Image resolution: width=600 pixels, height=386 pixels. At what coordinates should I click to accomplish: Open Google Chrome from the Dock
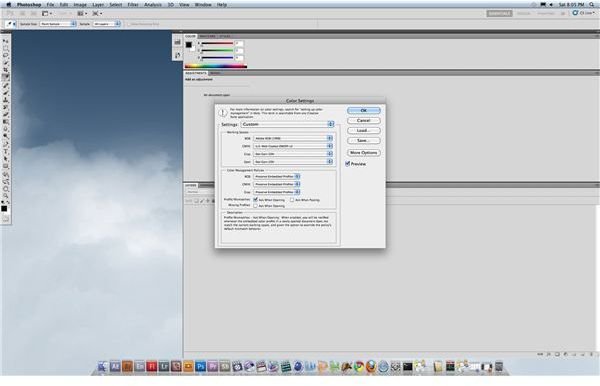[x=359, y=367]
